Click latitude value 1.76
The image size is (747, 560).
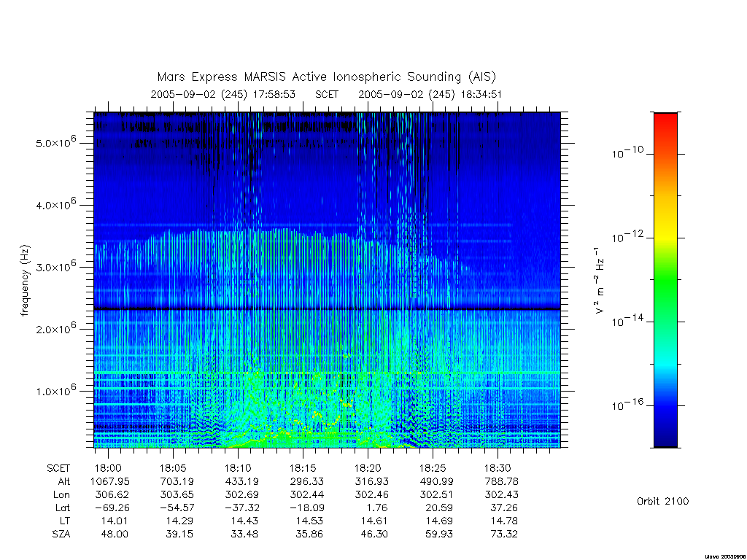tap(377, 507)
